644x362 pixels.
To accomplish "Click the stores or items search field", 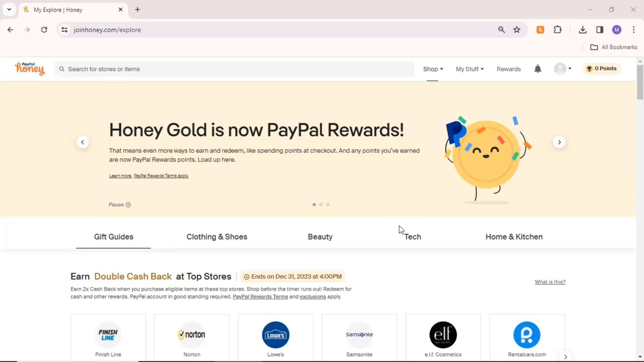I will point(235,69).
